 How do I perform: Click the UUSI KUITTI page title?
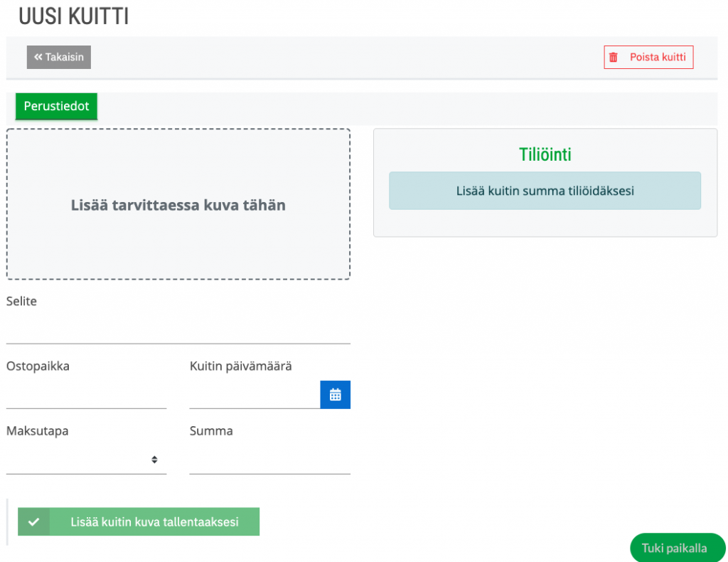coord(73,16)
